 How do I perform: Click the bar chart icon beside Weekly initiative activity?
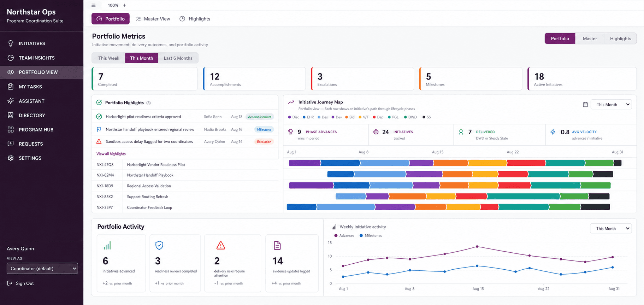[x=334, y=227]
